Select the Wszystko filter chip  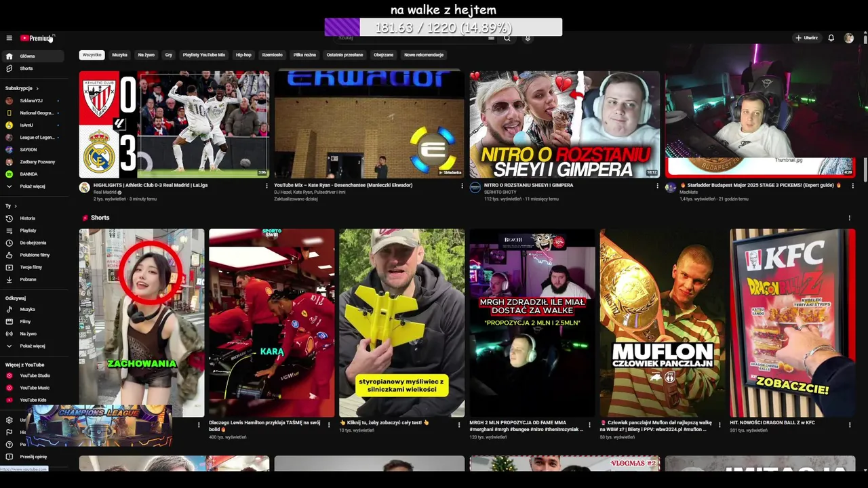pos(92,55)
